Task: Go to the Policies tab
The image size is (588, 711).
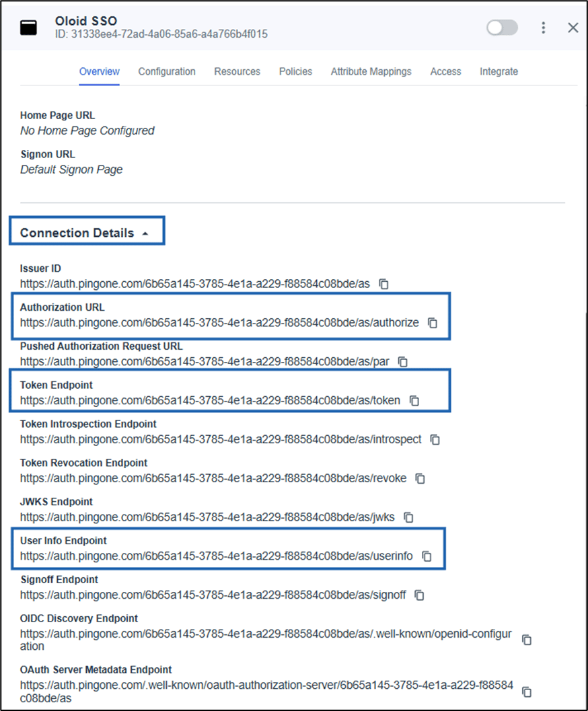Action: coord(295,72)
